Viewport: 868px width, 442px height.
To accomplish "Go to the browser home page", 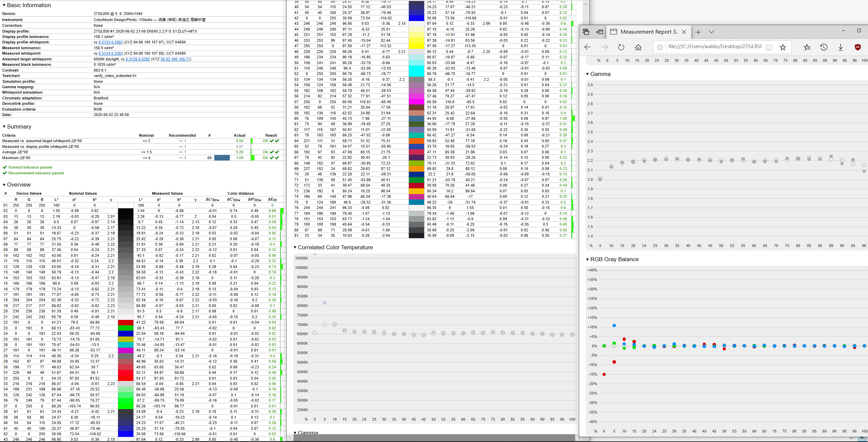I will pos(638,47).
